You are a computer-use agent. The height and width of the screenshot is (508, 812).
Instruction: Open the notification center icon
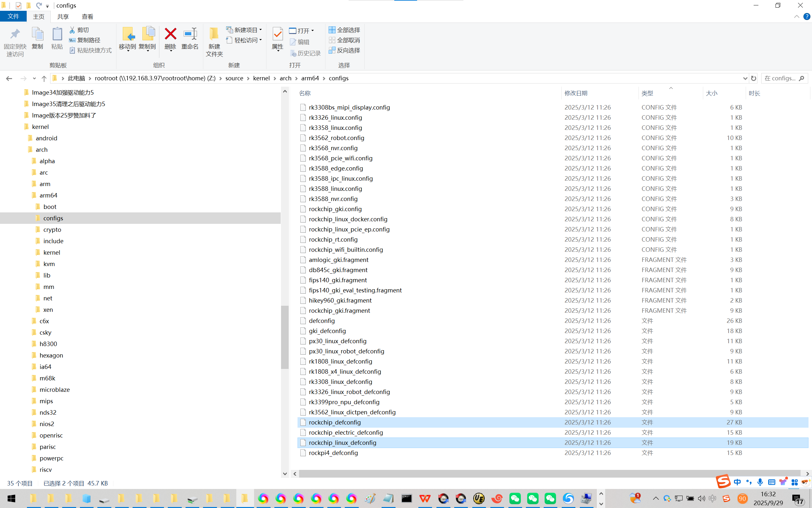point(799,498)
